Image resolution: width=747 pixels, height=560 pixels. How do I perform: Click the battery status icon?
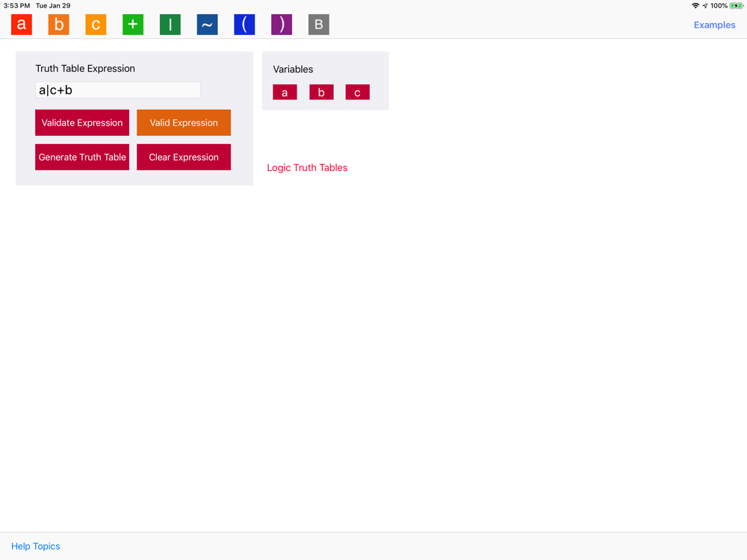pos(737,6)
